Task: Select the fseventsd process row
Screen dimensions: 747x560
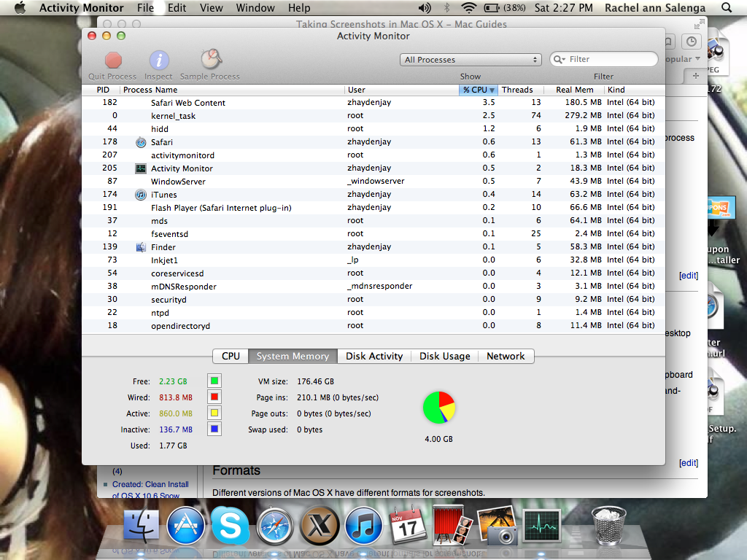Action: click(x=373, y=234)
